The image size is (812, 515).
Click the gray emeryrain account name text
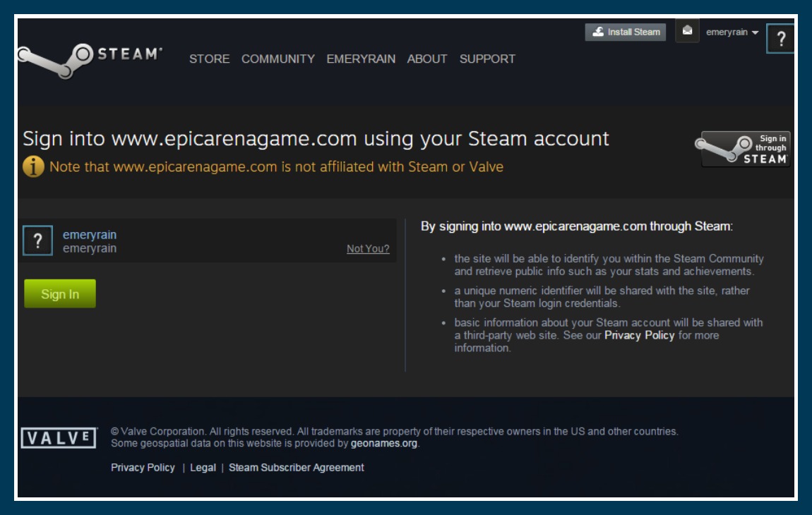click(90, 248)
